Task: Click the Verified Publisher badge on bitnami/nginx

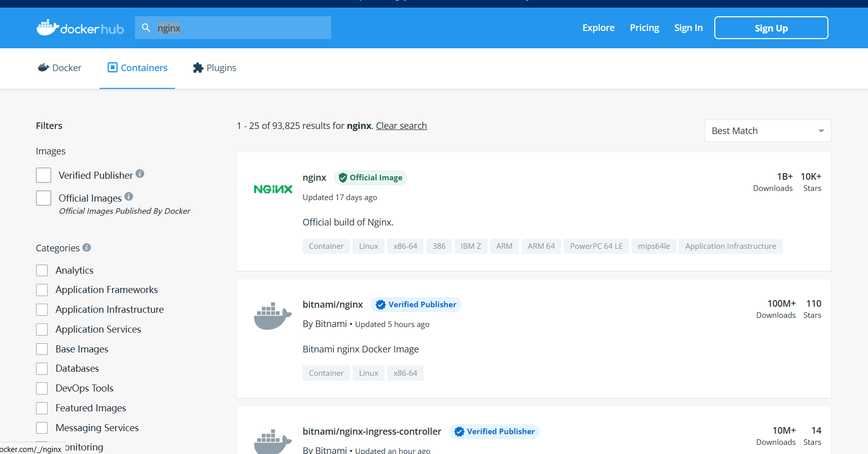Action: click(x=416, y=305)
